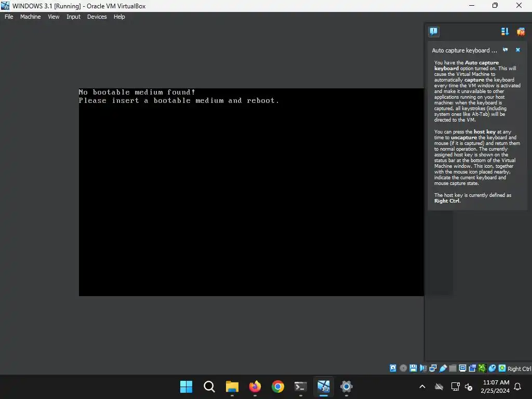Click inside the VM black boot screen
The width and height of the screenshot is (532, 399).
tap(251, 192)
